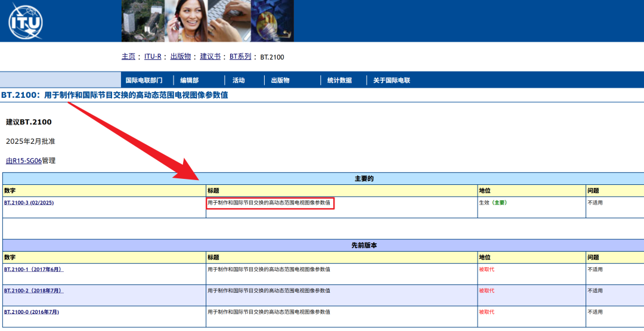Click the keyboard typing banner photo
644x331 pixels.
point(229,20)
